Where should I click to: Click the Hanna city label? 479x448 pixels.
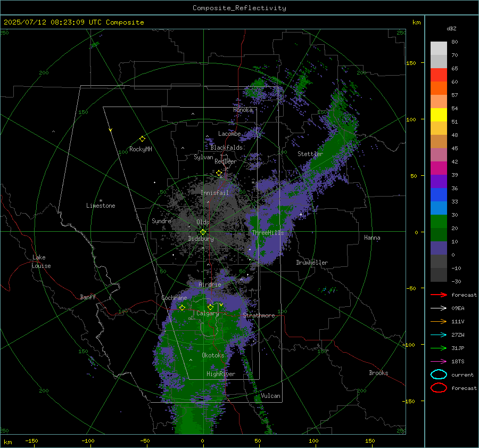pyautogui.click(x=372, y=238)
